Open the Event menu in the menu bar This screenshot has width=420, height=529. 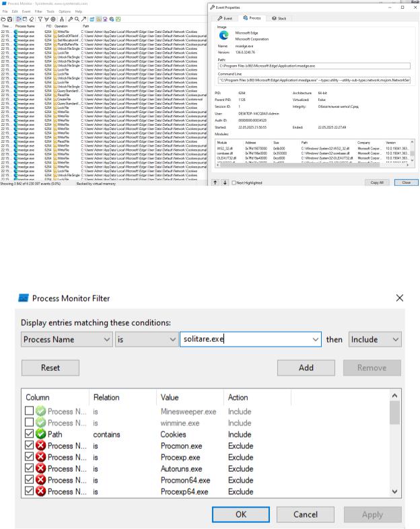[26, 11]
